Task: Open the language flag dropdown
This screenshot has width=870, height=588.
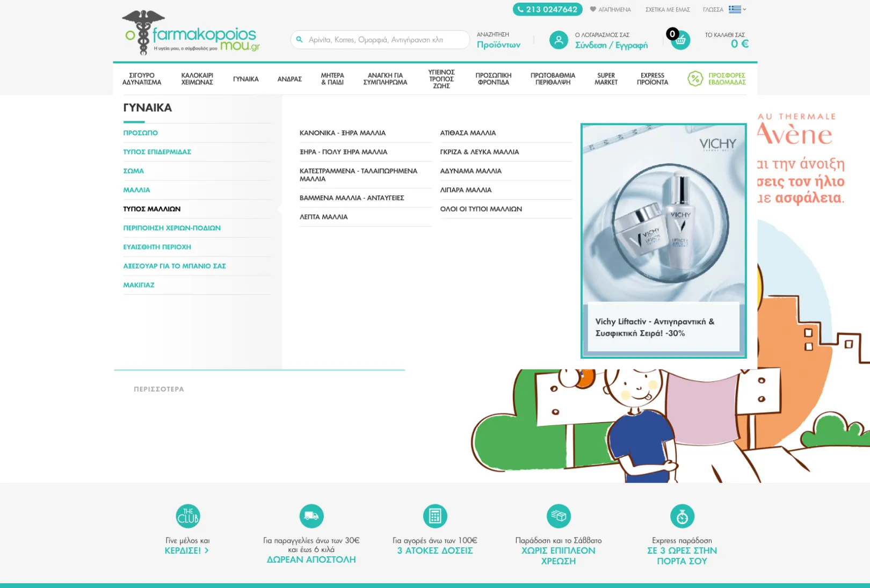Action: point(737,9)
